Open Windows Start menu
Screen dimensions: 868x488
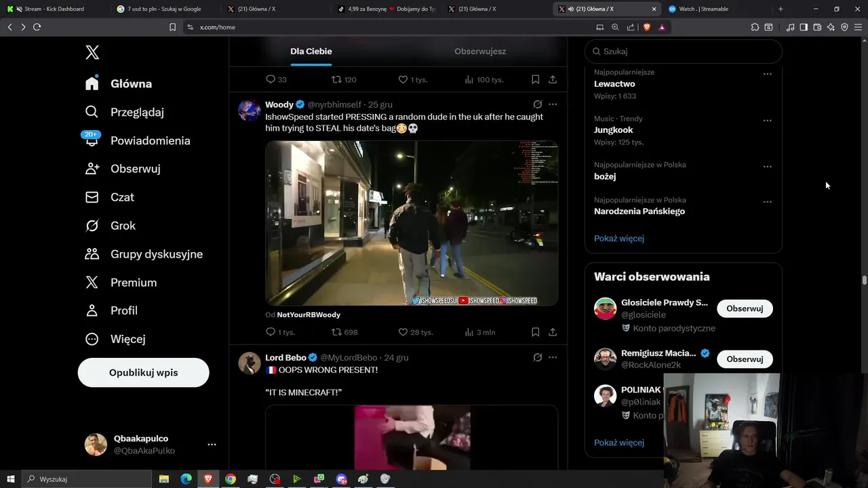(11, 479)
